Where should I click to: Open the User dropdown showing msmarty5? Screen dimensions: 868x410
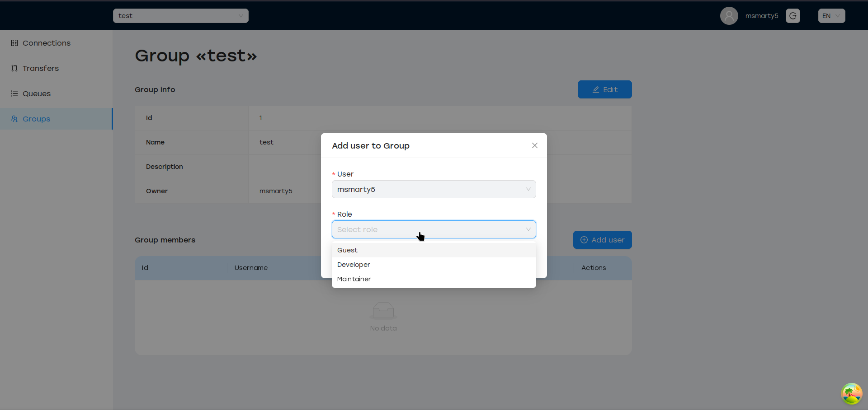click(x=434, y=189)
